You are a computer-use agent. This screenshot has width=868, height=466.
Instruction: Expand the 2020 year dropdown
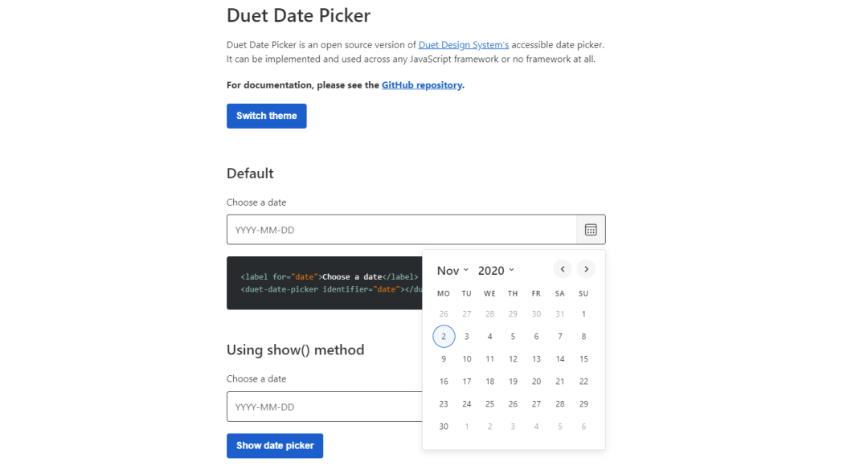click(496, 271)
